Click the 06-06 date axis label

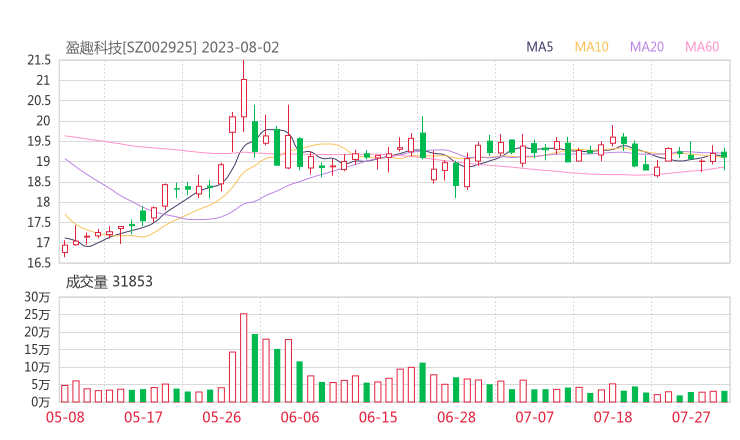tap(300, 417)
